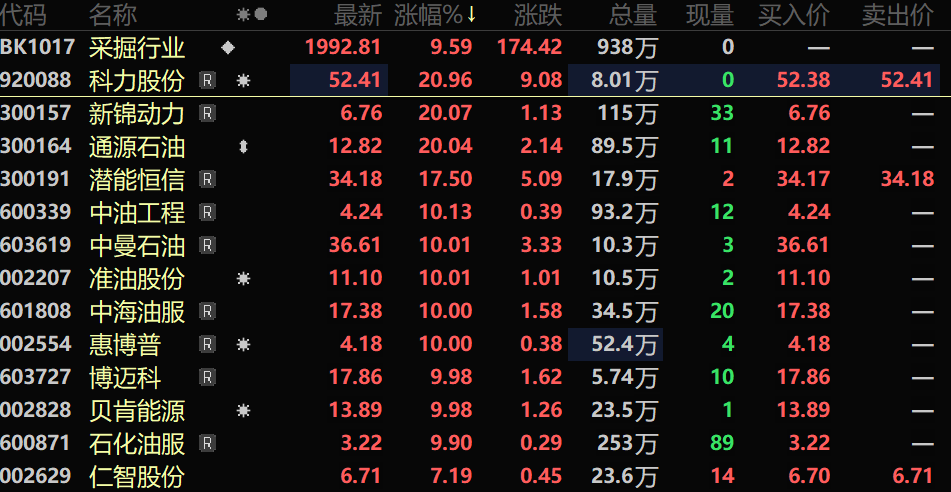Screen dimensions: 951x492
Task: Click the sun marker icon on 惠博普 row
Action: pyautogui.click(x=243, y=345)
